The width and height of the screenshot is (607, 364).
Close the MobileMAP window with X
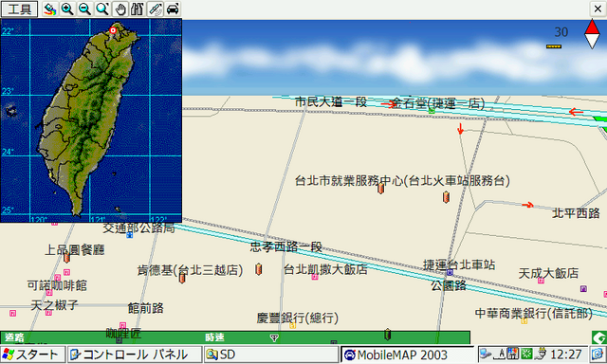598,9
